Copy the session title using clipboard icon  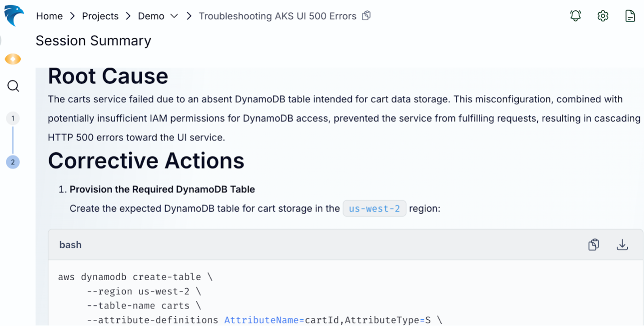click(x=367, y=16)
